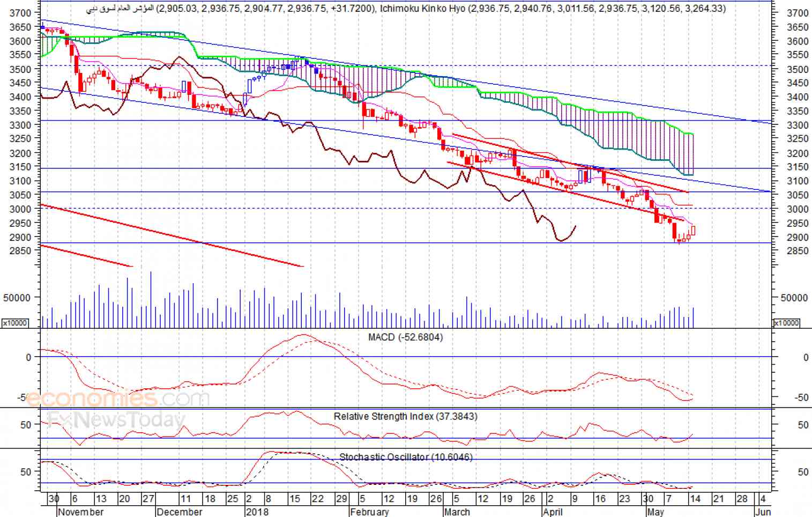Click the date 25 in December
Screen dimensions: 812x517
point(233,499)
